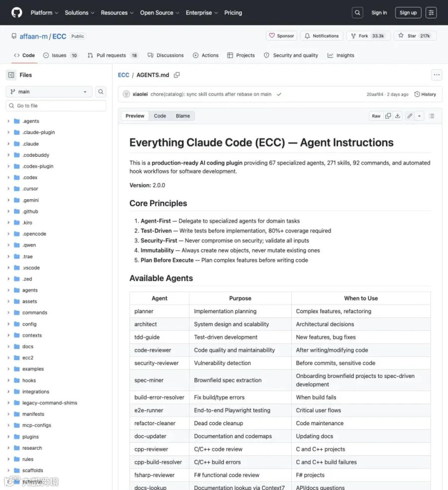Open the search magnifier in header
This screenshot has width=448, height=490.
tap(357, 13)
